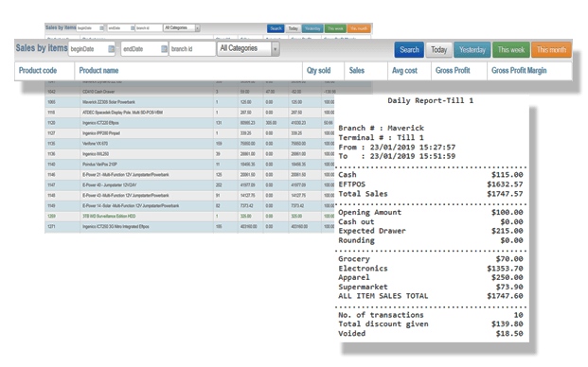This screenshot has height=367, width=588.
Task: Open endDate calendar icon in enlarged header
Action: click(x=164, y=49)
